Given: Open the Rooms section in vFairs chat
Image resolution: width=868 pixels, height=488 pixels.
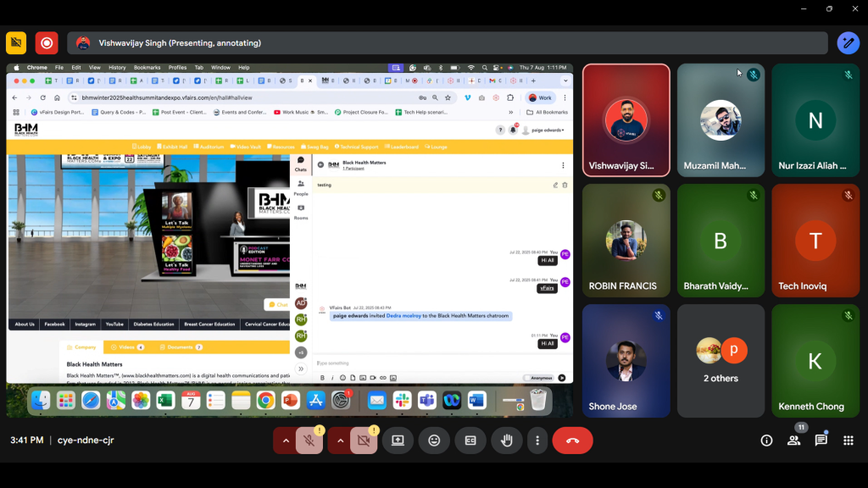Looking at the screenshot, I should coord(301,212).
